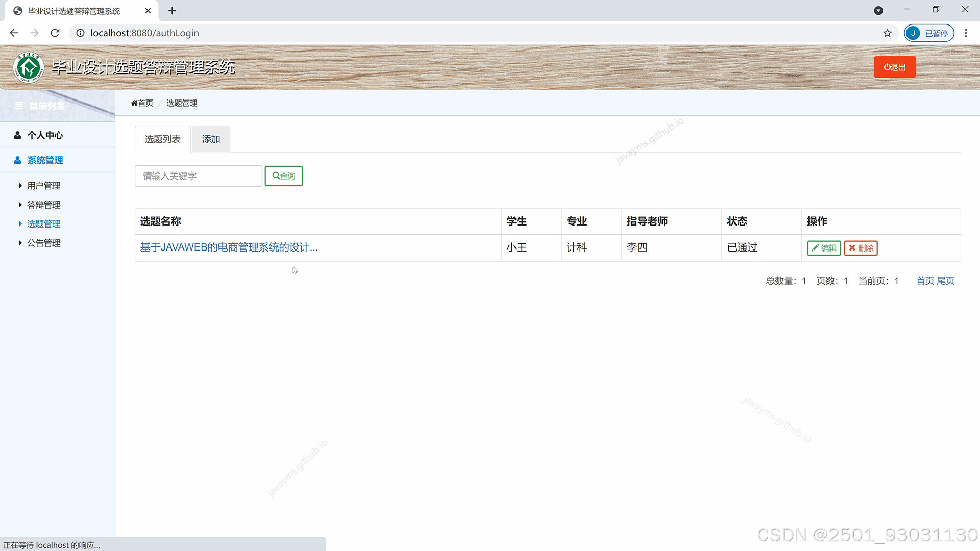Collapse the 系统管理 sidebar section

[x=57, y=160]
